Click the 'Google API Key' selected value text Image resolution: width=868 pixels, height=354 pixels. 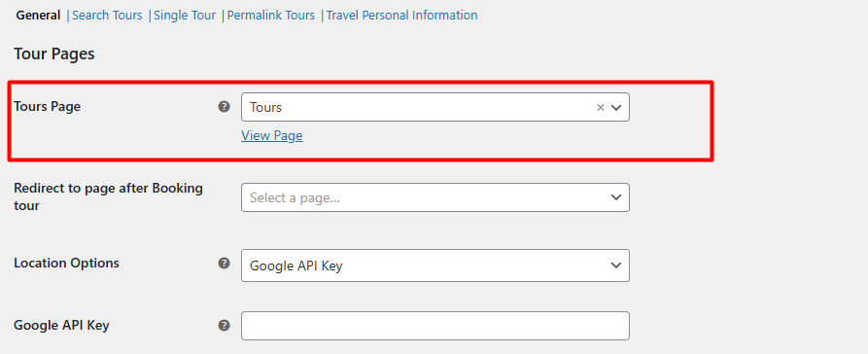[x=296, y=265]
